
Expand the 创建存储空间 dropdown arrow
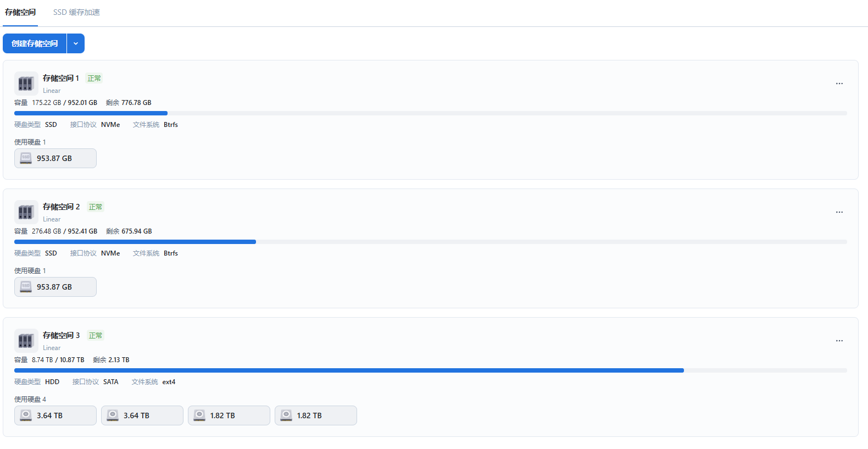(76, 43)
